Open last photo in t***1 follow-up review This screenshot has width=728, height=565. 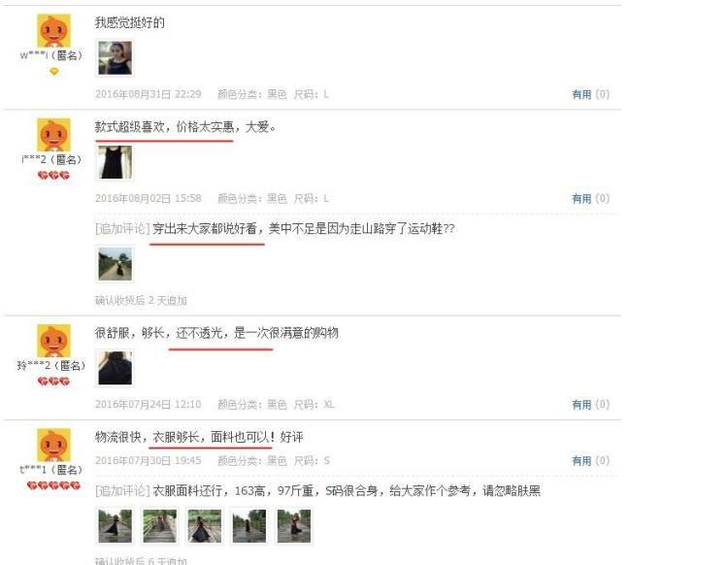[294, 526]
